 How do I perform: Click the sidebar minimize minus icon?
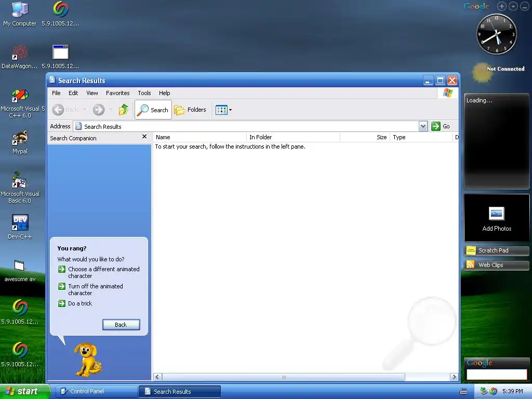pos(525,6)
